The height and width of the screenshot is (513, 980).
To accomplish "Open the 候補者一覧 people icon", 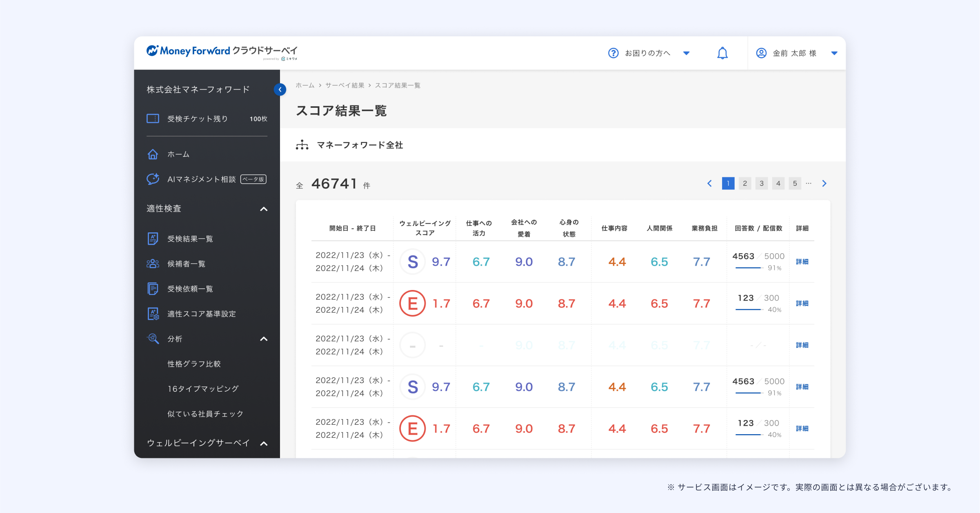I will [x=153, y=263].
